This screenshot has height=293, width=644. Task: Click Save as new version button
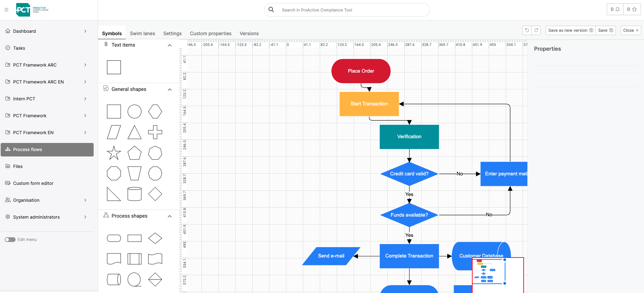point(570,30)
